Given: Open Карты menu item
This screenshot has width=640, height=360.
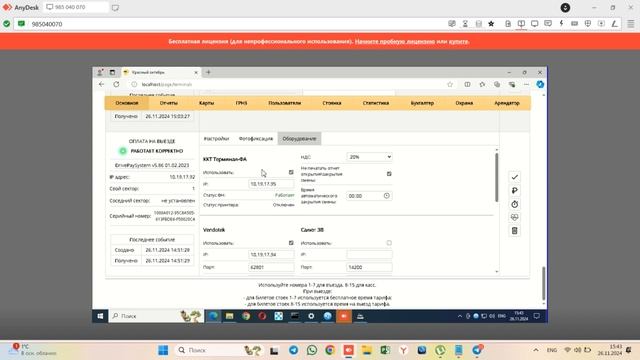Looking at the screenshot, I should (207, 103).
